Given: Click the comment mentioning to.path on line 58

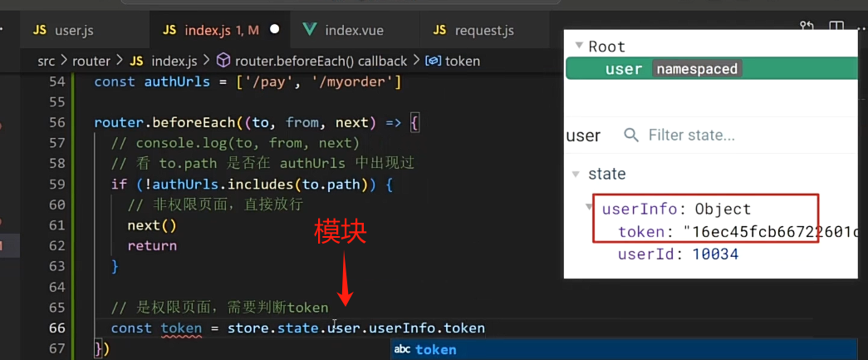Looking at the screenshot, I should (x=263, y=164).
